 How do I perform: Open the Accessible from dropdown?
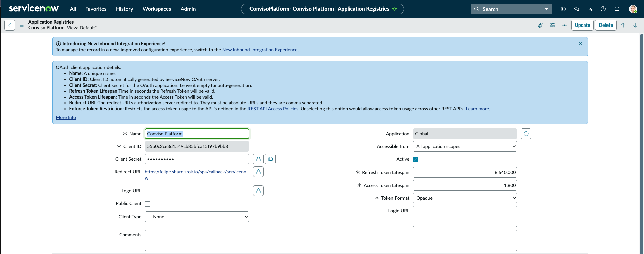pyautogui.click(x=465, y=146)
